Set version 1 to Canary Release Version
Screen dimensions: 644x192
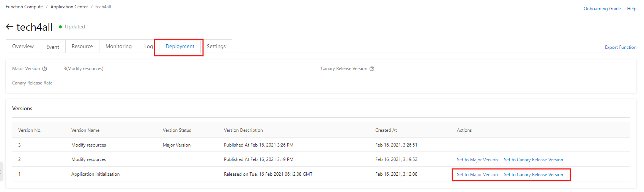click(x=533, y=175)
